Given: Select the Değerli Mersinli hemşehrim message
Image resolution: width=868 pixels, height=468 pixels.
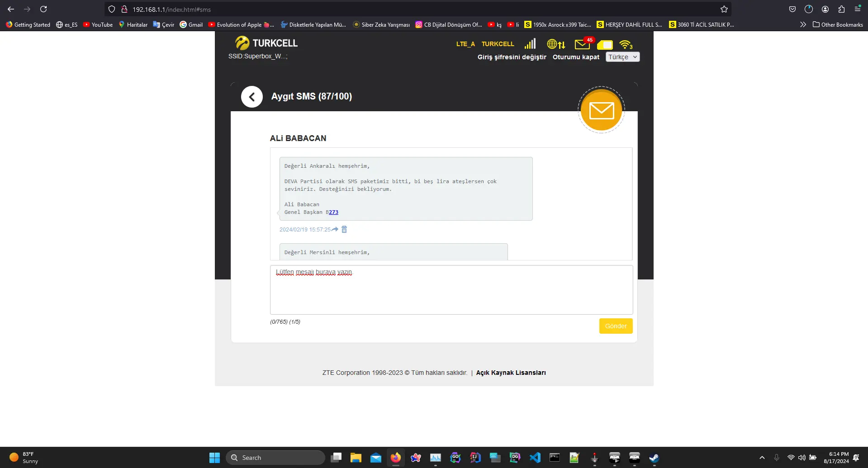Looking at the screenshot, I should [x=394, y=252].
